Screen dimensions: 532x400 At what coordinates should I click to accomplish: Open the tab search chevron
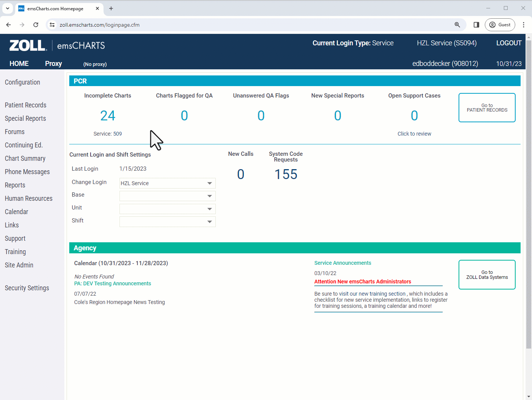[x=8, y=8]
